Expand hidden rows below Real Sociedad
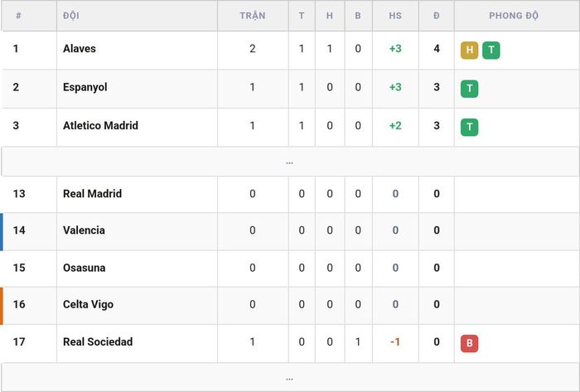 tap(290, 378)
